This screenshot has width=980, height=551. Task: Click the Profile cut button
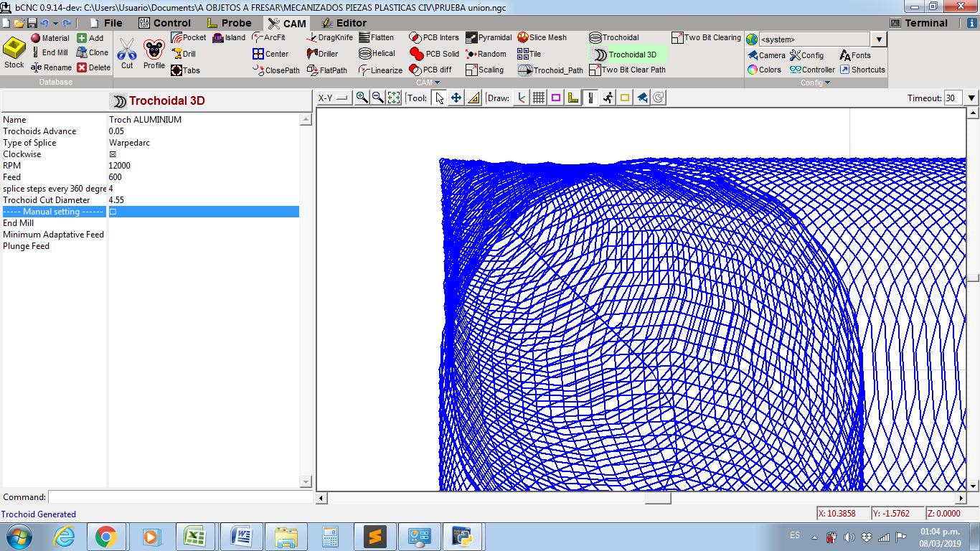point(154,54)
